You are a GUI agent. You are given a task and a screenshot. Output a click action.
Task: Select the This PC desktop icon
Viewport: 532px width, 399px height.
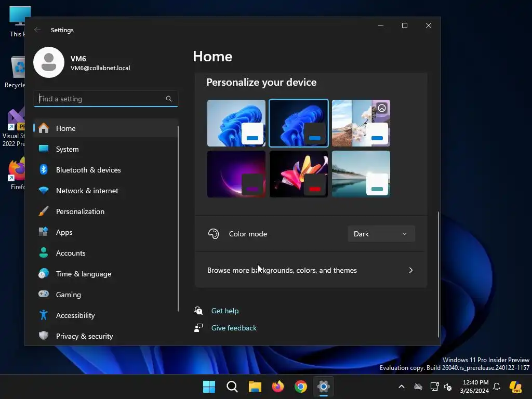click(17, 21)
